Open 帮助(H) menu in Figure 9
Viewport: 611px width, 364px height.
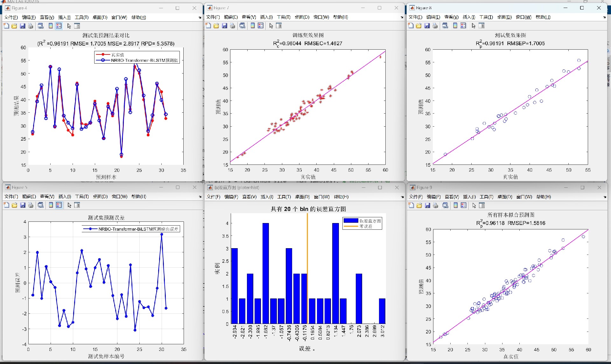pos(544,197)
